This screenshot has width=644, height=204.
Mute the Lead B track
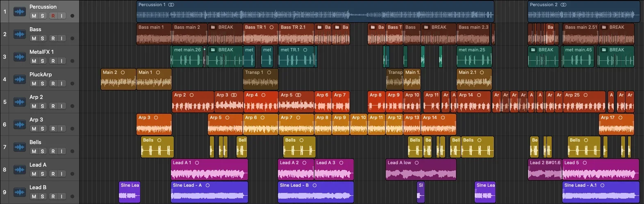(34, 197)
